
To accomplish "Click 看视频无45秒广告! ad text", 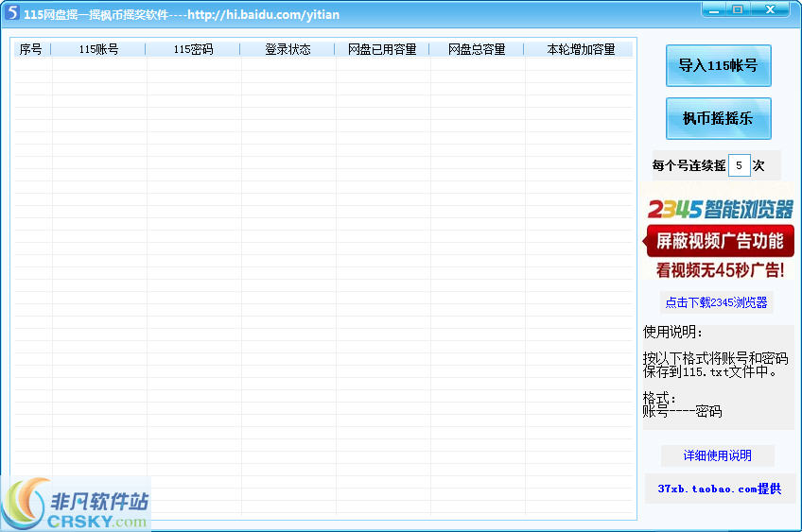I will [720, 270].
